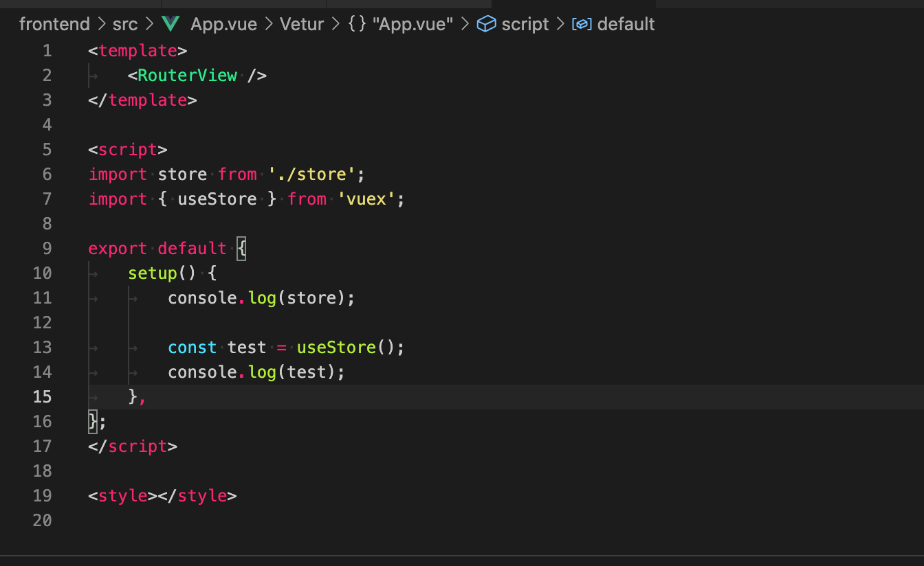The height and width of the screenshot is (566, 924).
Task: Click line number 1 in gutter
Action: pyautogui.click(x=47, y=51)
